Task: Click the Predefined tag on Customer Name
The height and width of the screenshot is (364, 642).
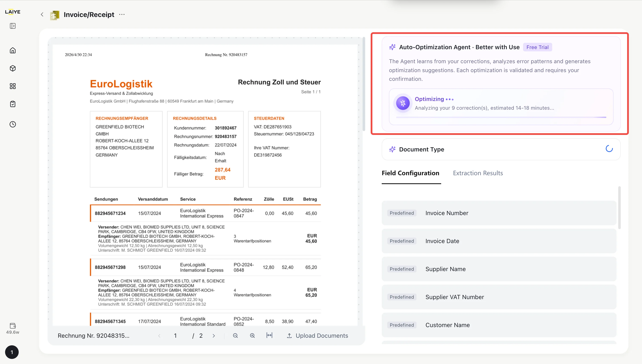Action: point(402,325)
